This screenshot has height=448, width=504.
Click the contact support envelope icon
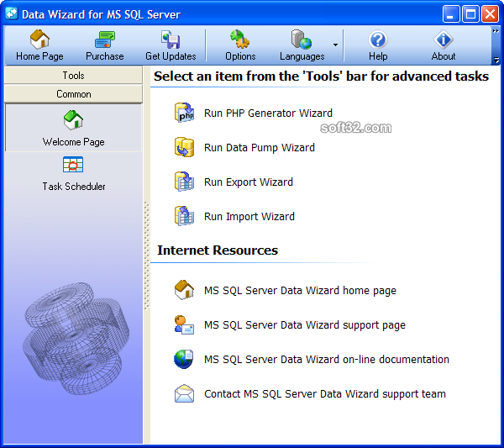click(x=184, y=393)
